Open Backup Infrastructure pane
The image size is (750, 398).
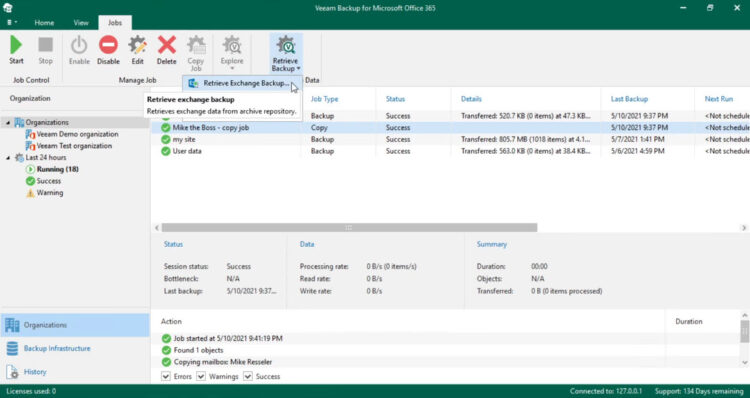click(75, 348)
